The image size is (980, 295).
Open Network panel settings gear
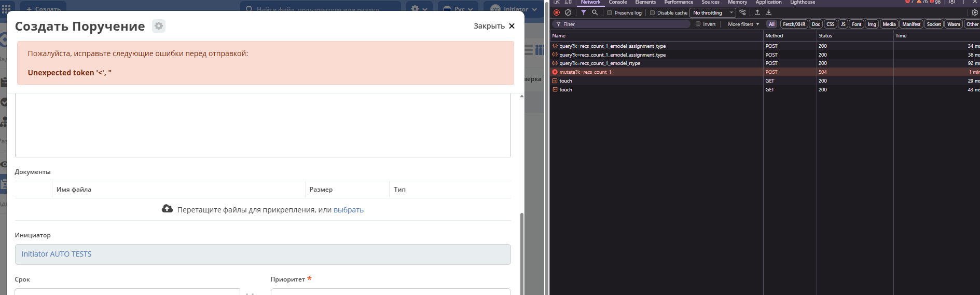pos(974,12)
